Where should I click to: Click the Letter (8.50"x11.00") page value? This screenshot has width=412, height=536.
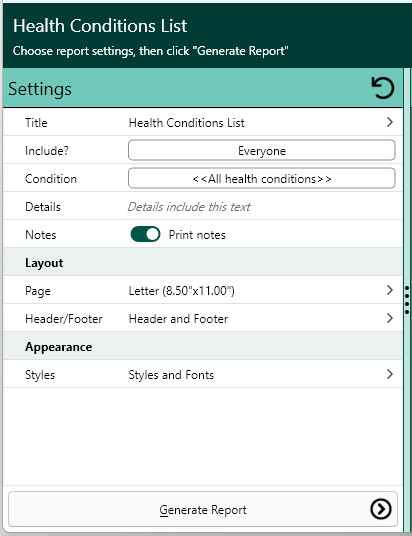pyautogui.click(x=182, y=291)
